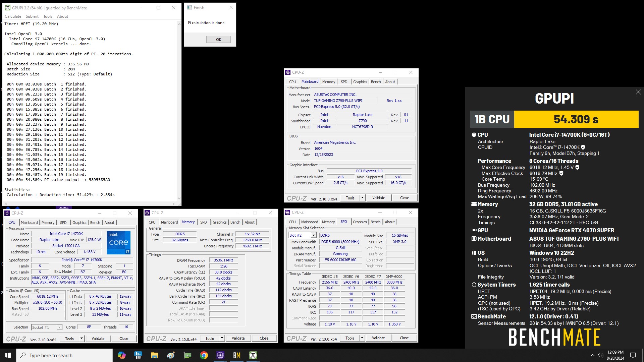Open Copilot from the taskbar
This screenshot has width=644, height=362.
click(x=121, y=355)
